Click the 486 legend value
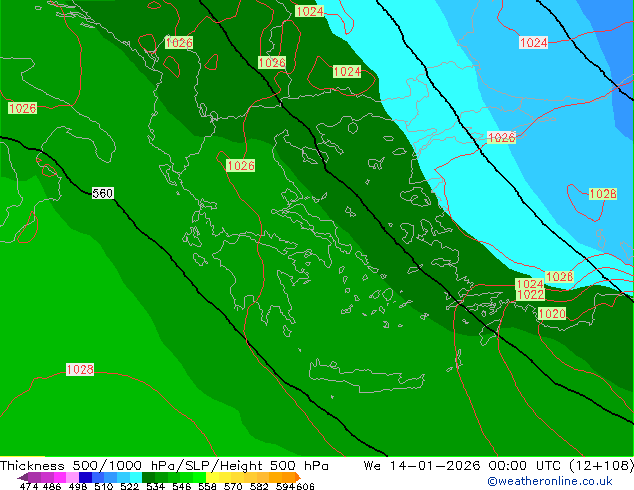Viewport: 634px width, 490px height. [52, 486]
